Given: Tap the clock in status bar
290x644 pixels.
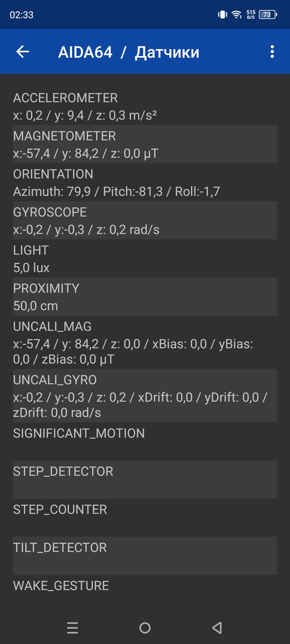Looking at the screenshot, I should click(21, 15).
